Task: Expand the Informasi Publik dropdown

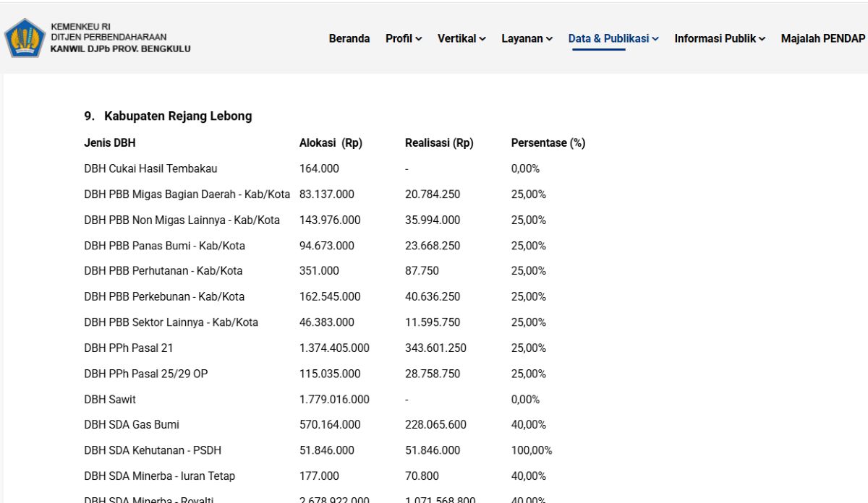Action: (x=720, y=38)
